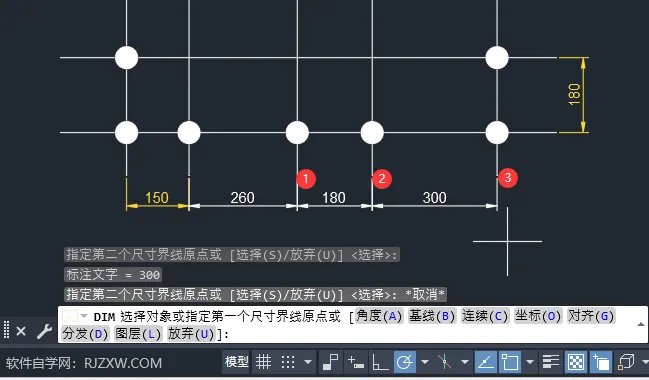Click the 260 dimension text
This screenshot has height=380, width=649.
tap(243, 197)
